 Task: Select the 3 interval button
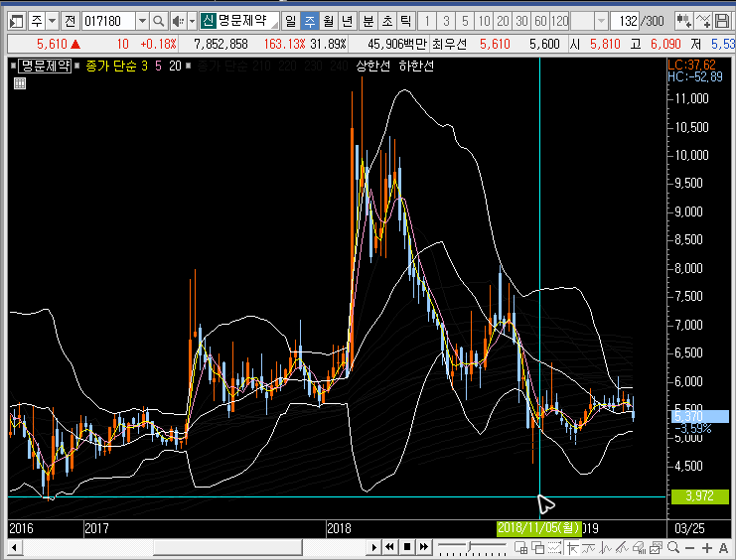pos(446,21)
